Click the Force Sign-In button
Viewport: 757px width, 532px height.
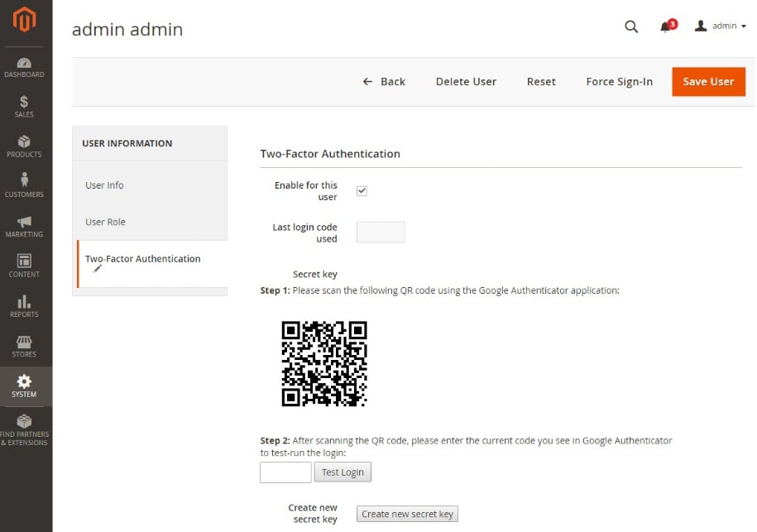pos(619,82)
